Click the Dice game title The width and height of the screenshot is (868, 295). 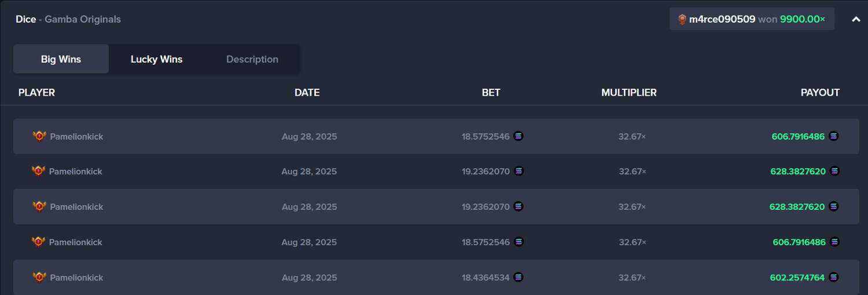25,19
